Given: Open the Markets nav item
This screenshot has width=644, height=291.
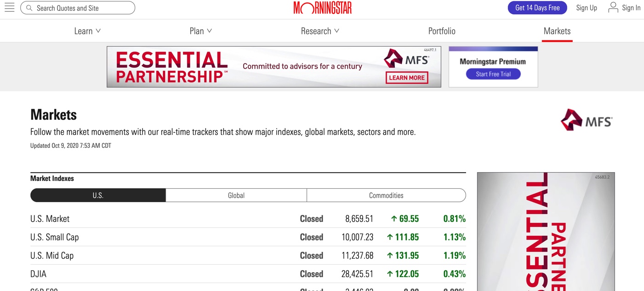Looking at the screenshot, I should [557, 31].
